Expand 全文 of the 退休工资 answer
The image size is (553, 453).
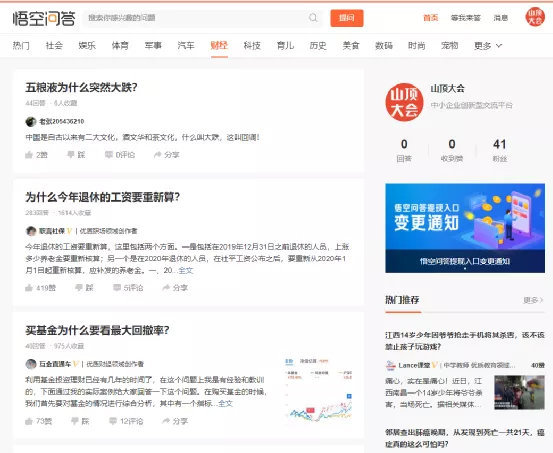click(x=186, y=270)
